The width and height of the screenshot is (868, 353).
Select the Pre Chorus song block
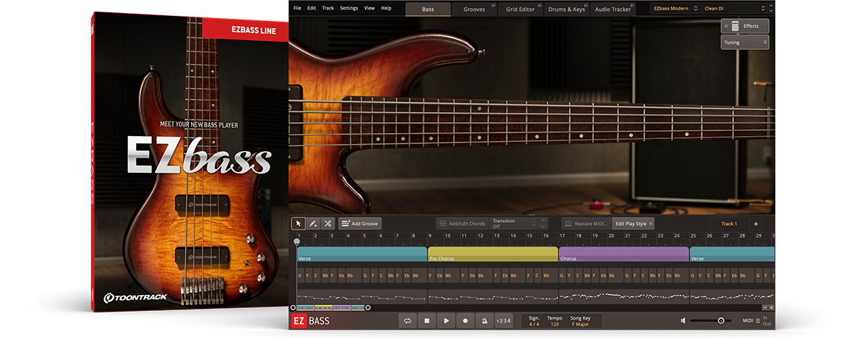(x=492, y=255)
